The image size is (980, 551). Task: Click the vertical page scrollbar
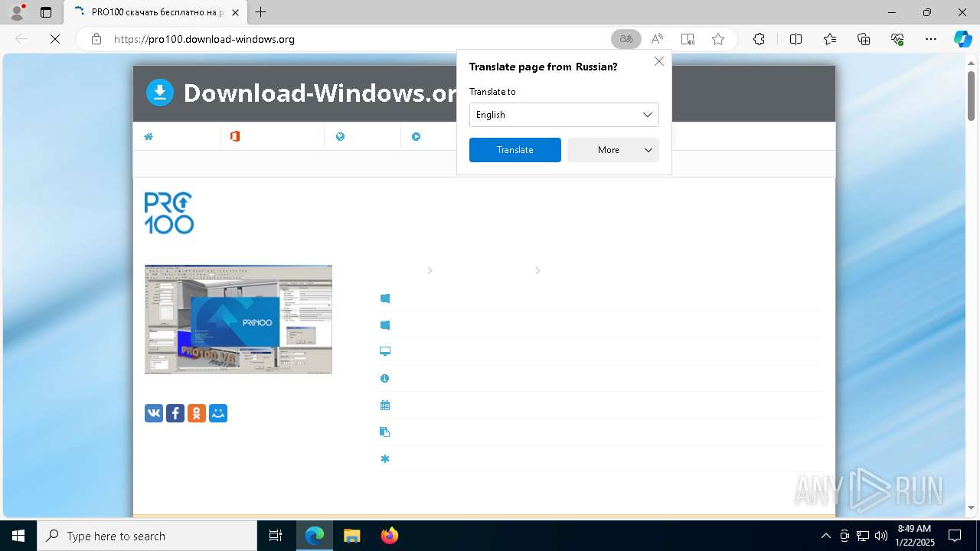pos(971,96)
